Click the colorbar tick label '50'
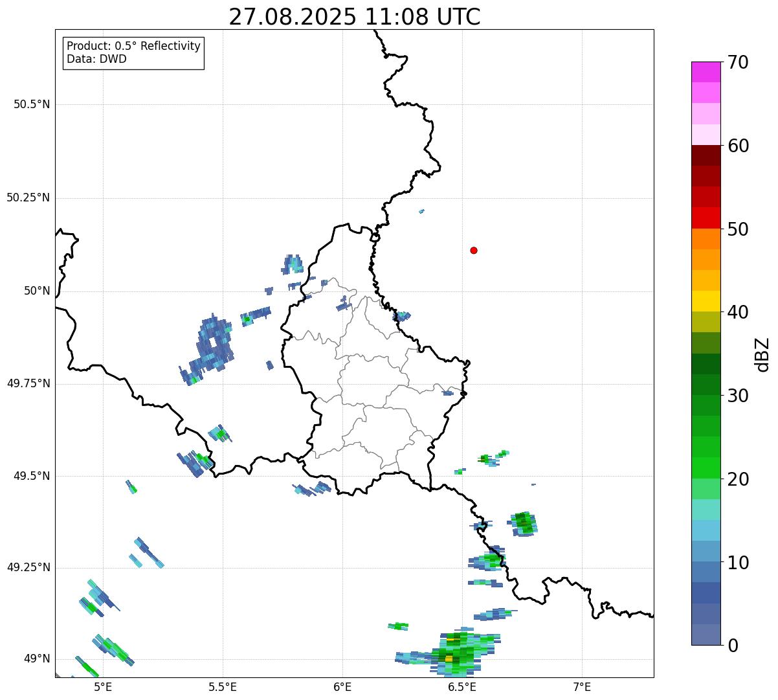Image resolution: width=778 pixels, height=700 pixels. point(738,229)
